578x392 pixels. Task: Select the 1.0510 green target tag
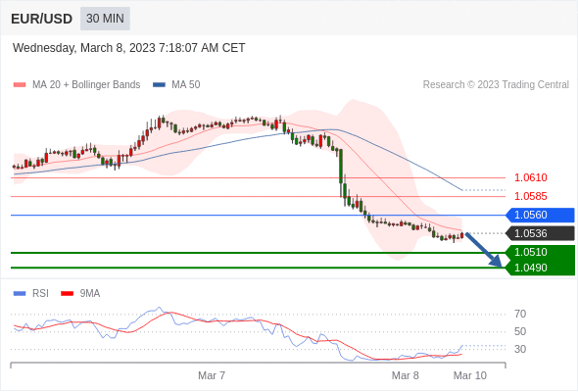540,252
